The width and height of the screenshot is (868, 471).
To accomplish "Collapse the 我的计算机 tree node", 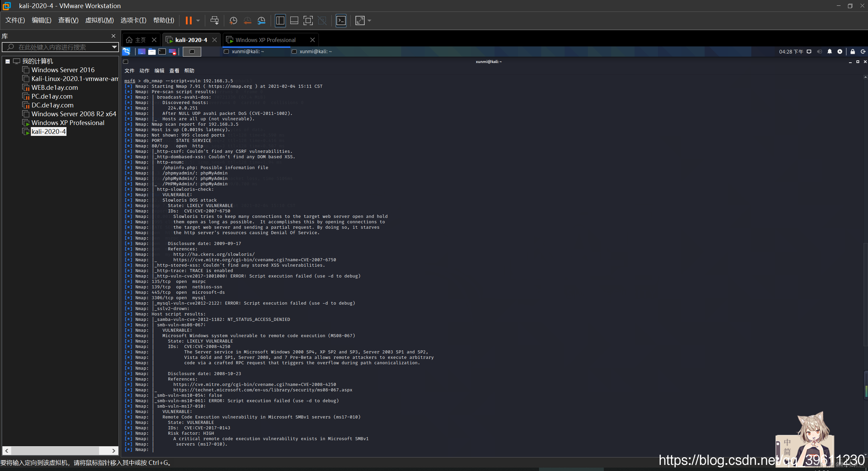I will [7, 61].
